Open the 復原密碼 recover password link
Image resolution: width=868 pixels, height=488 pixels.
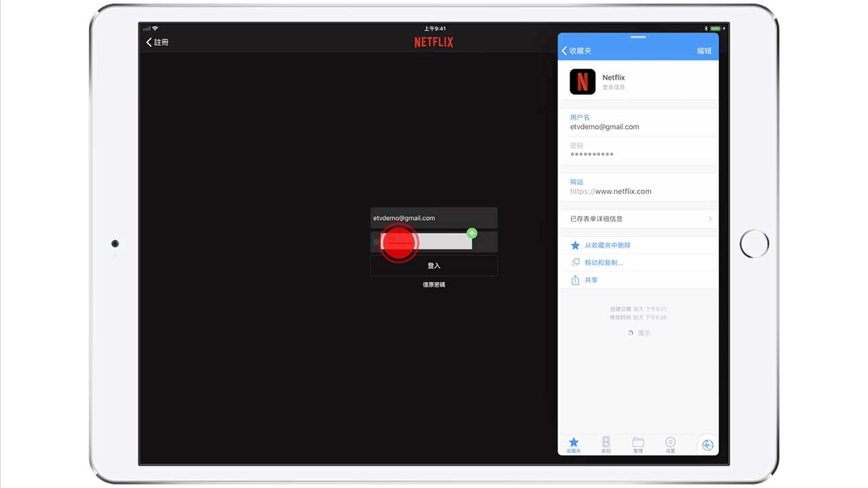click(x=434, y=285)
